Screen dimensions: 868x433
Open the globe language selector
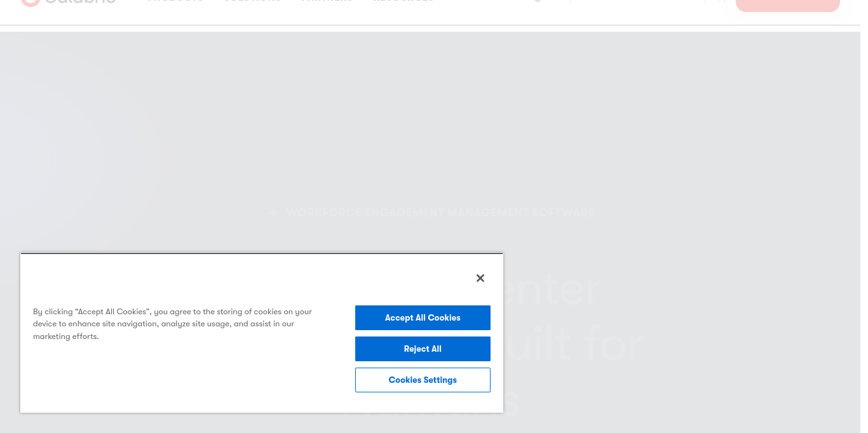click(538, 2)
